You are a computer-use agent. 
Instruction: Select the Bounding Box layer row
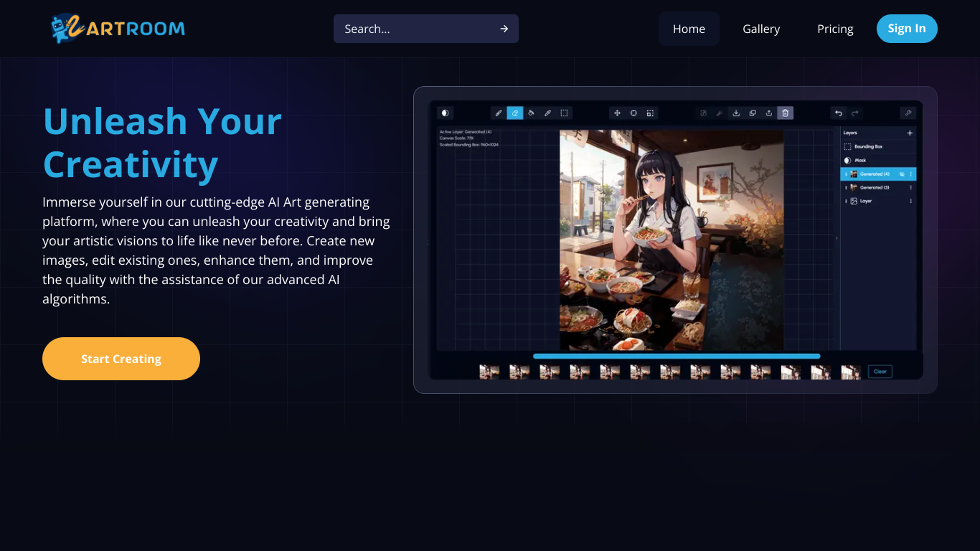[878, 146]
